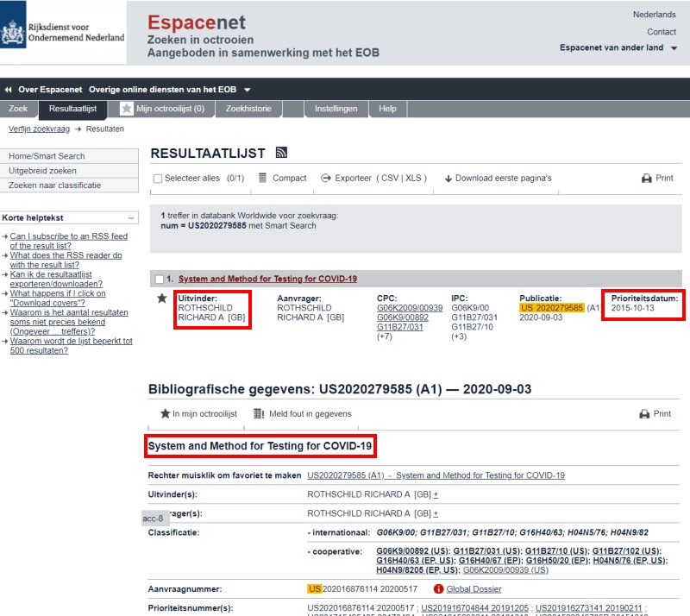Open priority number US201916273141 link
The image size is (690, 616).
pos(588,608)
